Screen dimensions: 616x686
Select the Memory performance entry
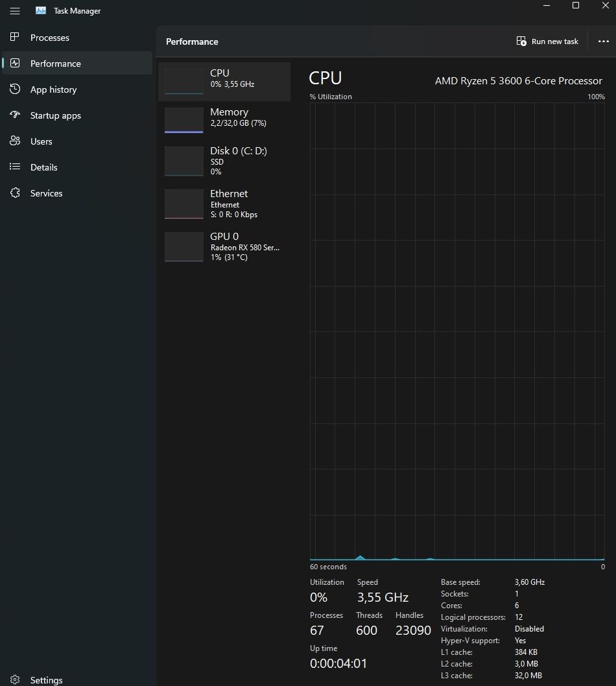click(x=224, y=121)
